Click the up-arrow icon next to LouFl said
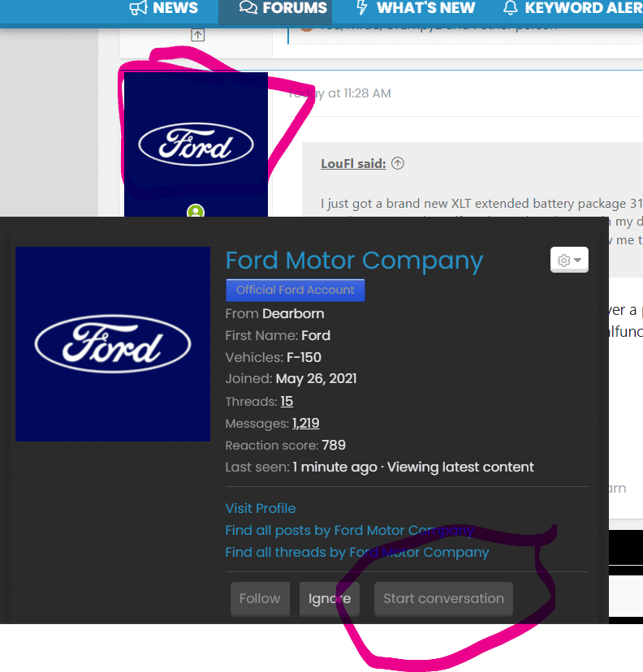 tap(397, 163)
